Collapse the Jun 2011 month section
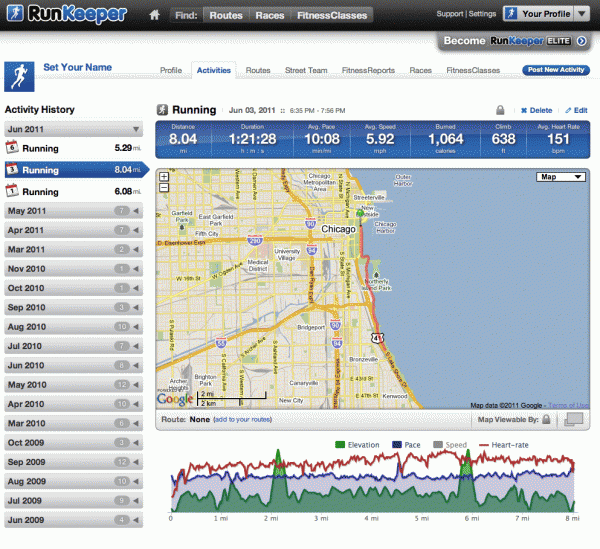Image resolution: width=600 pixels, height=549 pixels. point(73,129)
